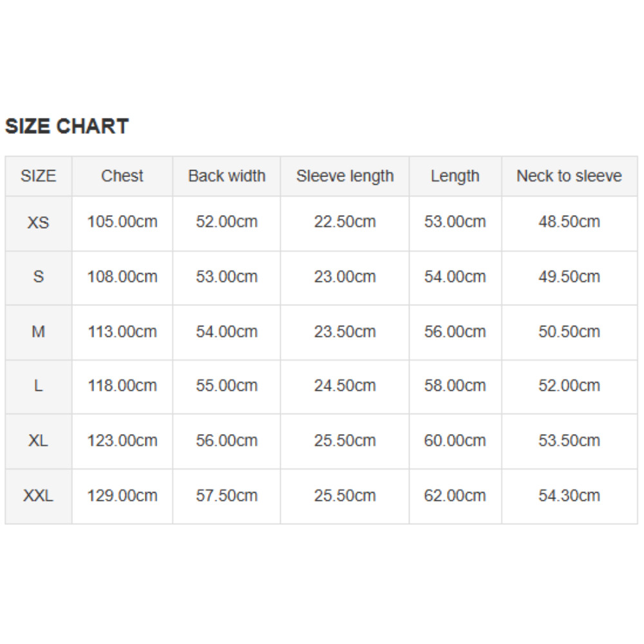Select the SIZE column header
The height and width of the screenshot is (644, 644).
(39, 176)
